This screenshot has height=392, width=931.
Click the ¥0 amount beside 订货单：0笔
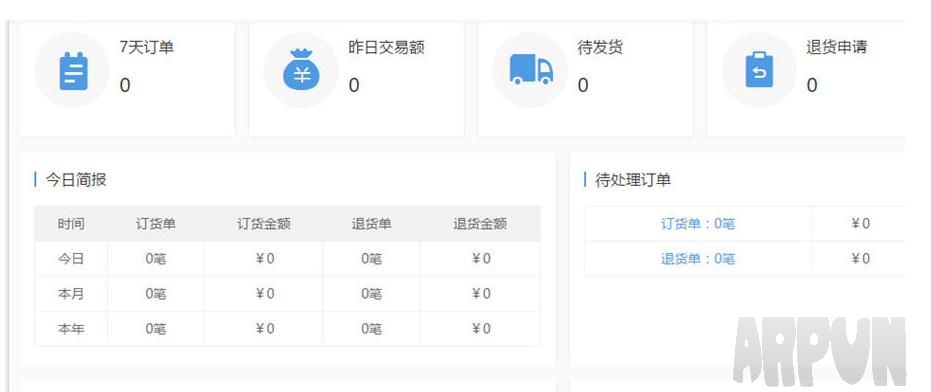point(860,224)
